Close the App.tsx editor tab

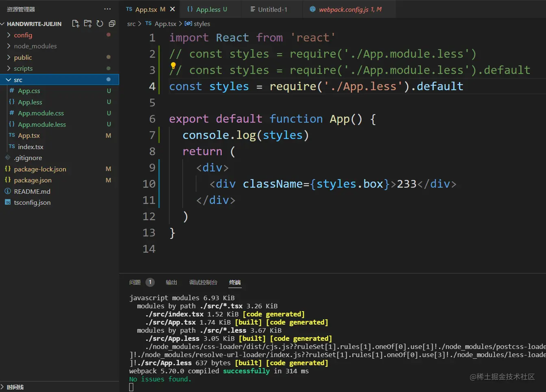[173, 9]
